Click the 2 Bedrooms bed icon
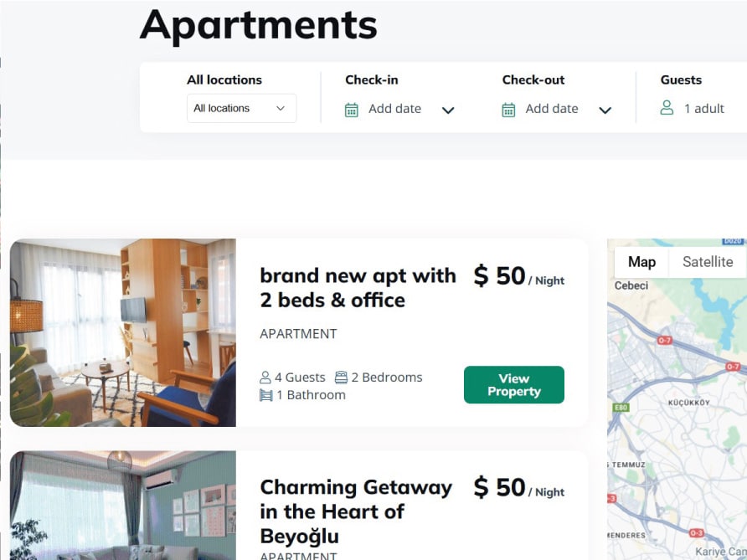The height and width of the screenshot is (560, 747). tap(341, 378)
